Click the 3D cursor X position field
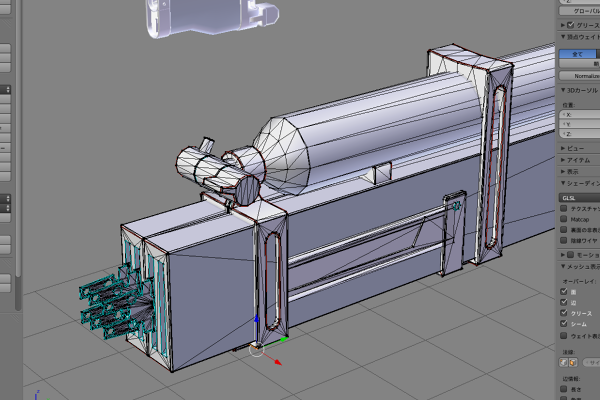The height and width of the screenshot is (400, 600). pos(579,114)
